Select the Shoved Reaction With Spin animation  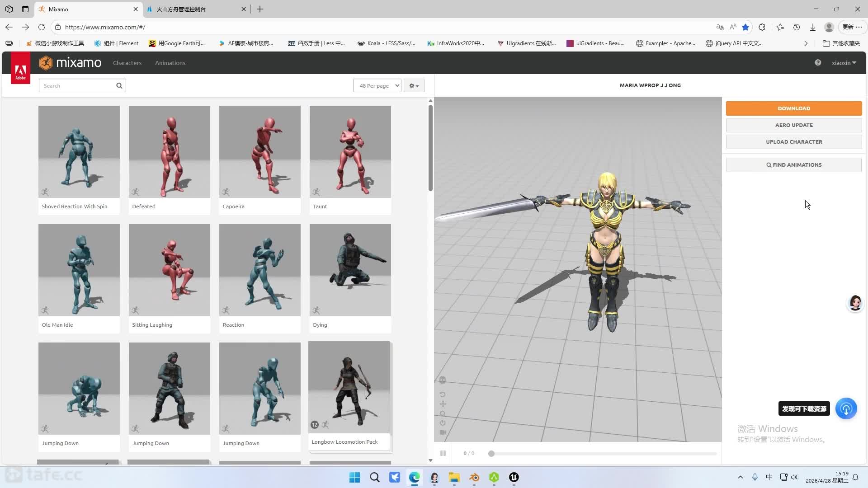pos(79,160)
